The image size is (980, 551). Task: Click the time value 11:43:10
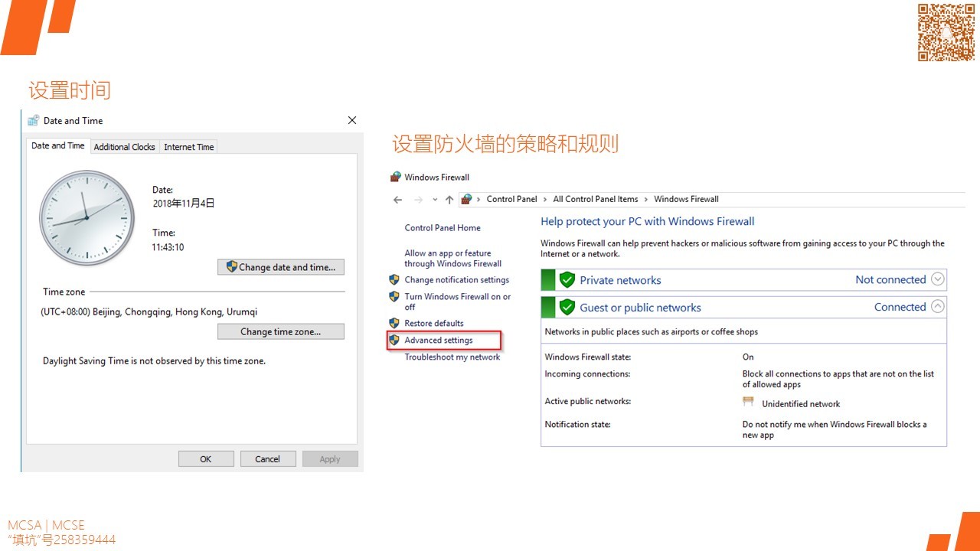[168, 247]
